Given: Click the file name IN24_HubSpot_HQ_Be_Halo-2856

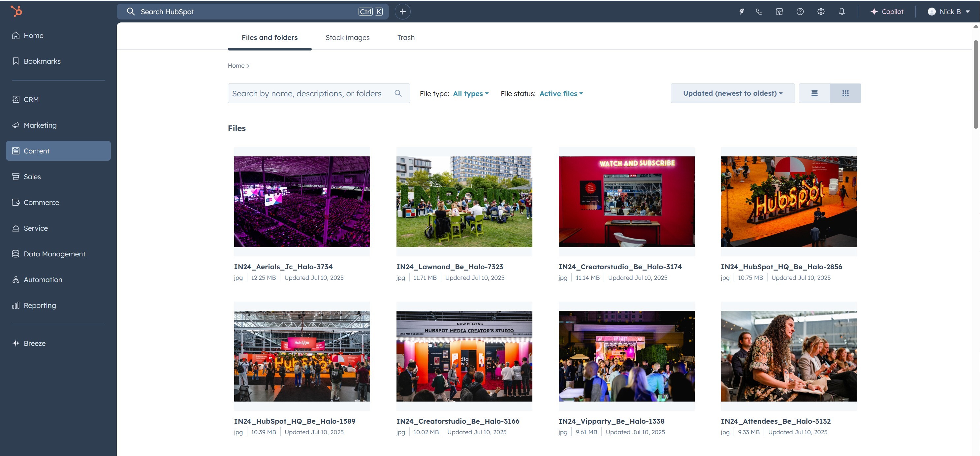Looking at the screenshot, I should tap(781, 267).
